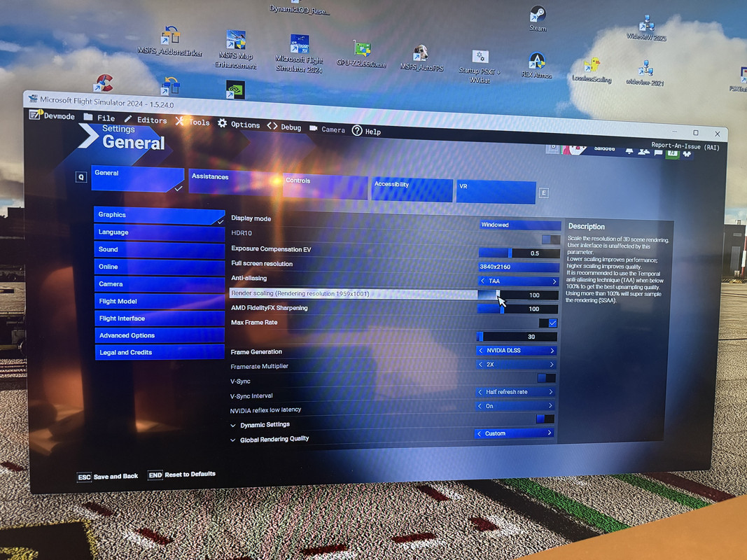This screenshot has width=747, height=560.
Task: Open the Debug menu
Action: [x=284, y=127]
